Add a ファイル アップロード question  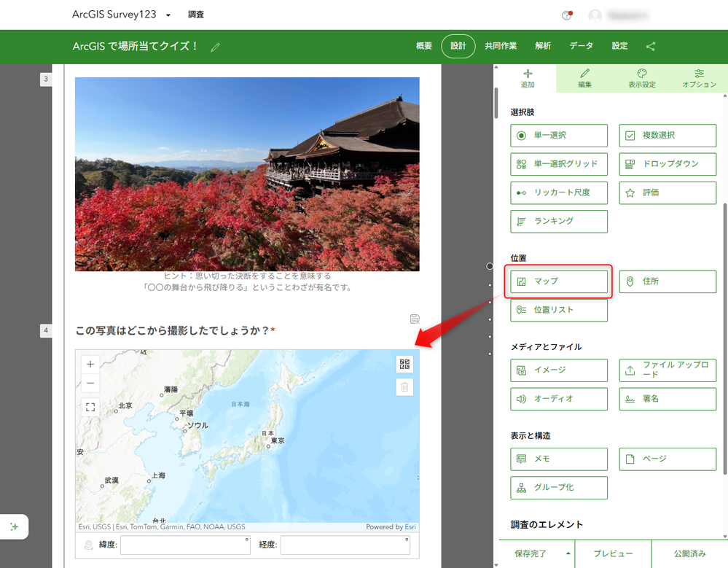point(668,370)
